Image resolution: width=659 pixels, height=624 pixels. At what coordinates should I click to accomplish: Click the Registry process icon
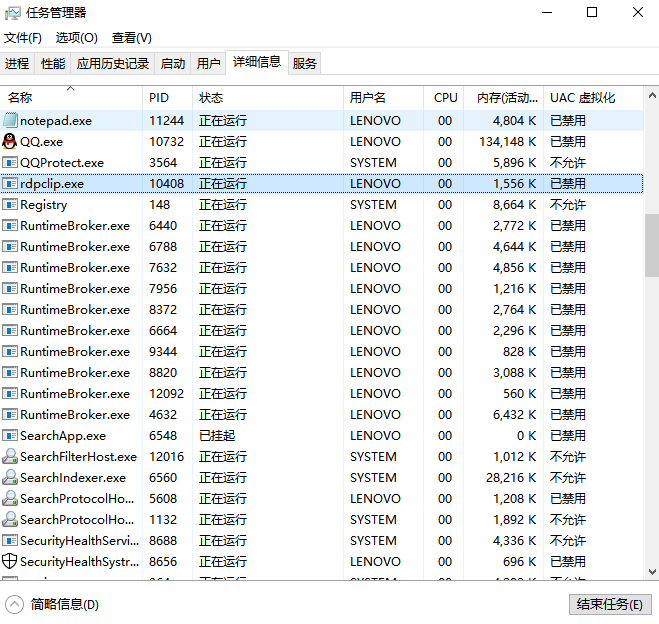(10, 205)
